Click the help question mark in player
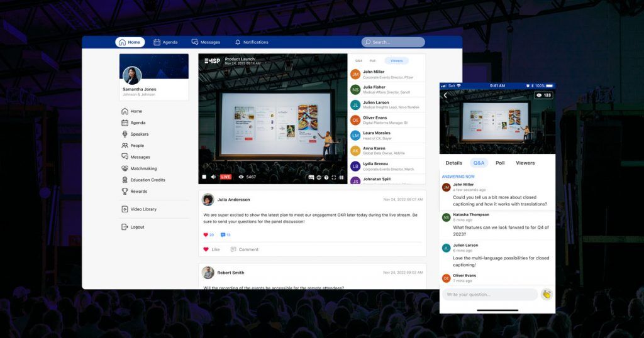Viewport: 644px width, 338px height. pos(326,177)
